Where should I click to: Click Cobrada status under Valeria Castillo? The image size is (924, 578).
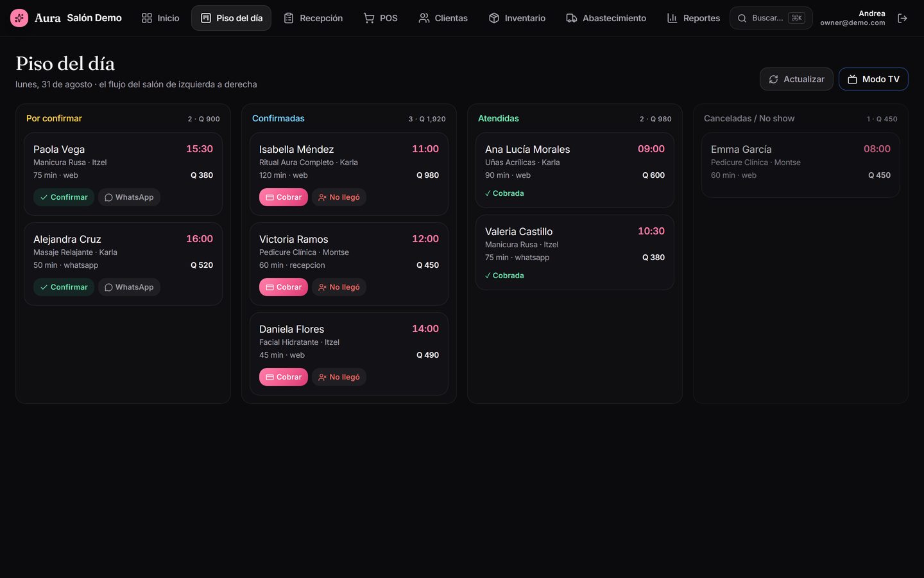point(504,276)
